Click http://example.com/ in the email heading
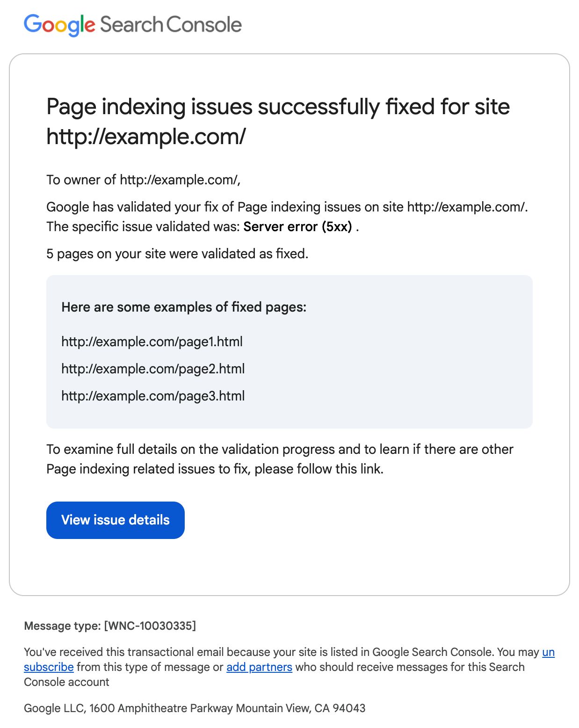579x728 pixels. tap(146, 136)
